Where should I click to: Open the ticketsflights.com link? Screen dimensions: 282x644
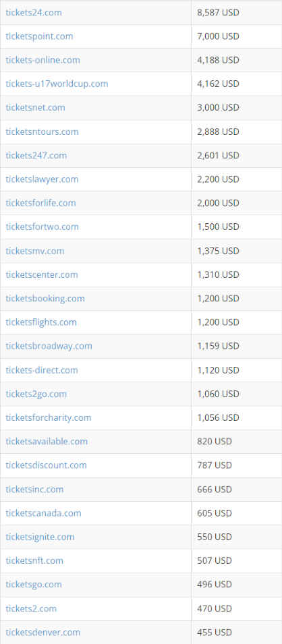[41, 322]
